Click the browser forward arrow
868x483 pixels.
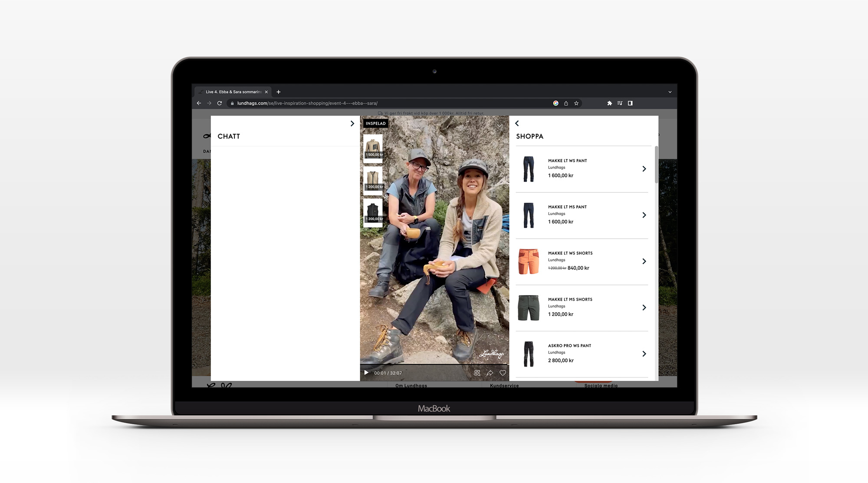point(209,103)
